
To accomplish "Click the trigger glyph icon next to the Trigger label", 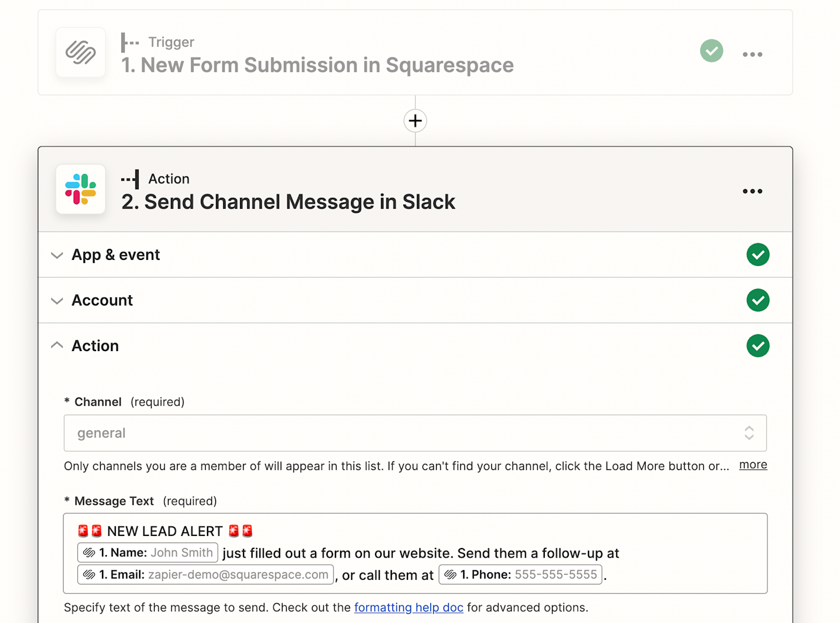I will click(x=130, y=43).
